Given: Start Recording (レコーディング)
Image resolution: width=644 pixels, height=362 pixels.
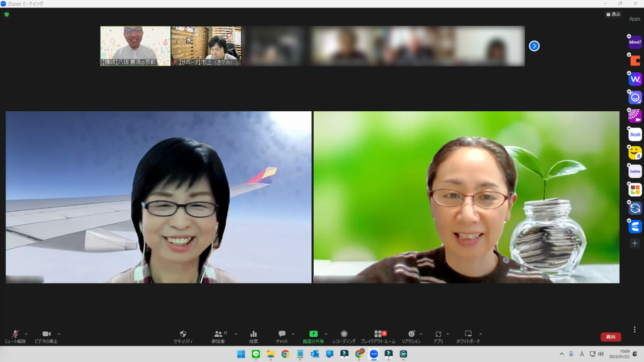Looking at the screenshot, I should click(344, 336).
